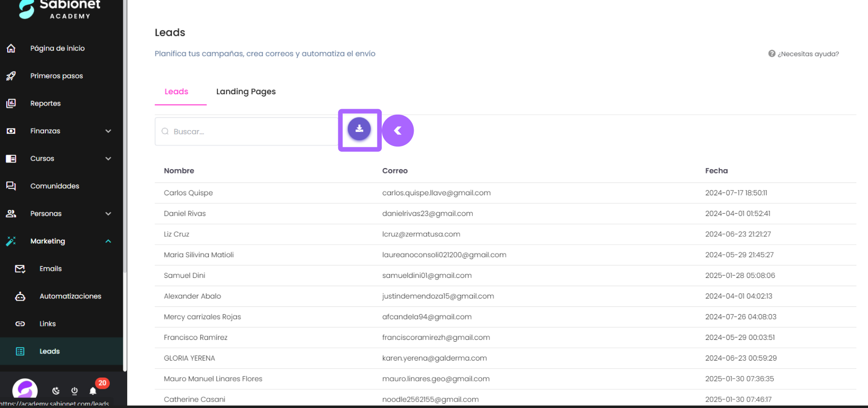Click the ¿Necesitas ayuda? link
Image resolution: width=868 pixels, height=408 pixels.
pos(808,54)
